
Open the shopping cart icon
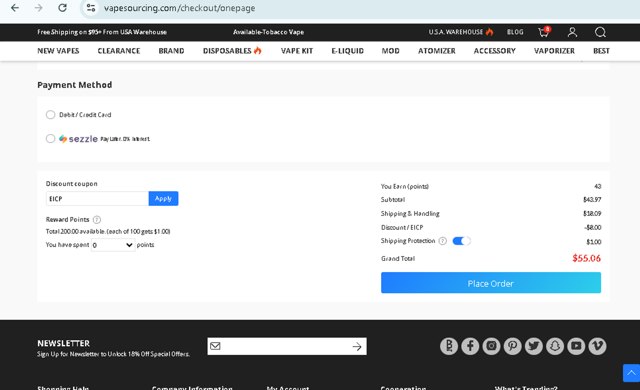[544, 32]
